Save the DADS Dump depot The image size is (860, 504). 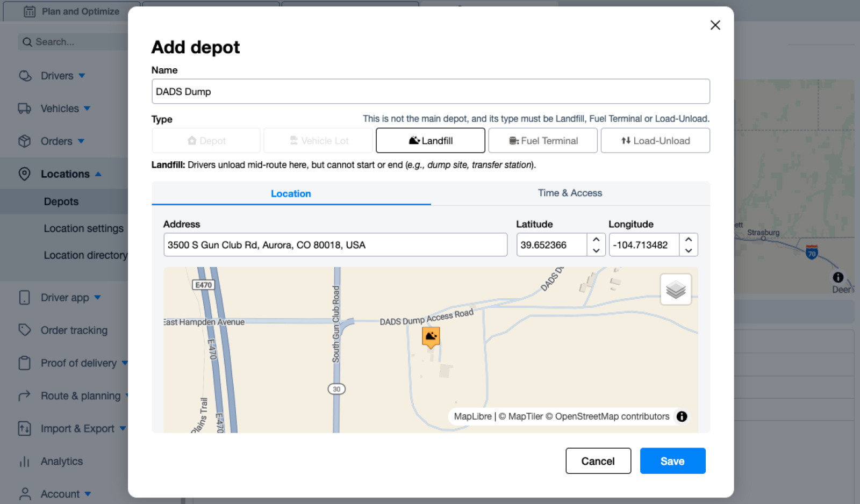(672, 460)
